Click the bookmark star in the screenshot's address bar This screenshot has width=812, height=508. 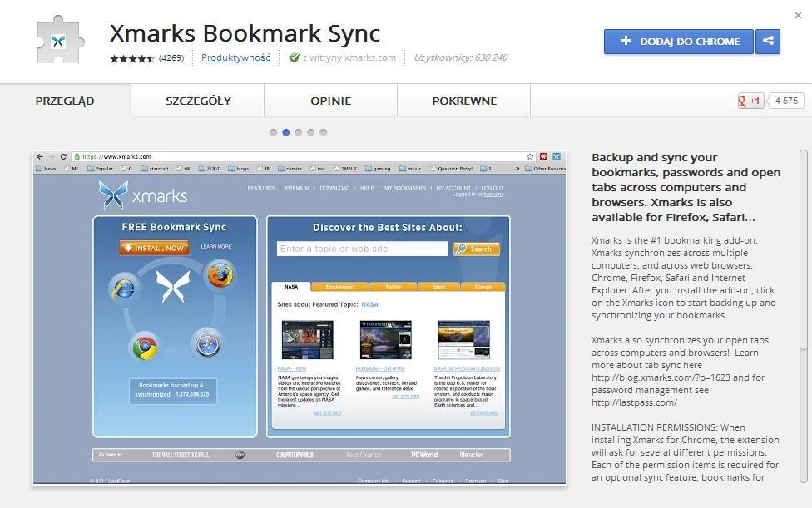tap(530, 157)
